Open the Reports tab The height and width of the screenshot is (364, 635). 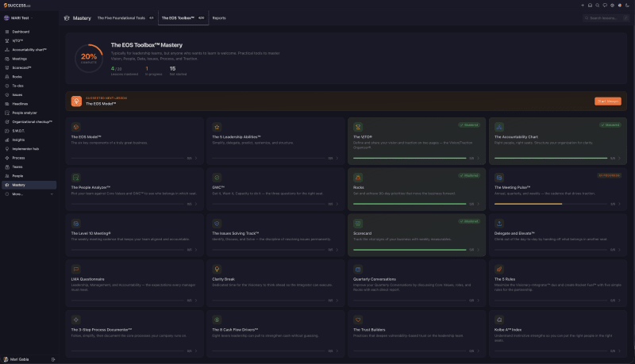(219, 18)
